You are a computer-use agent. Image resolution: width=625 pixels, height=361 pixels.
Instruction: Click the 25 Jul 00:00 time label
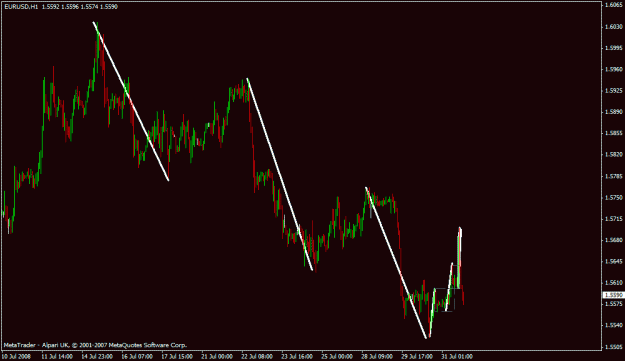coord(337,356)
